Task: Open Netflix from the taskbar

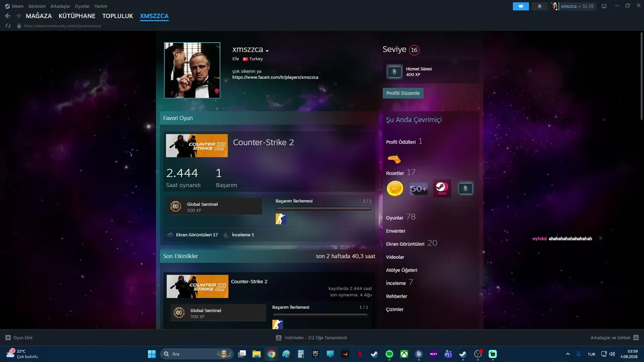Action: [x=360, y=354]
